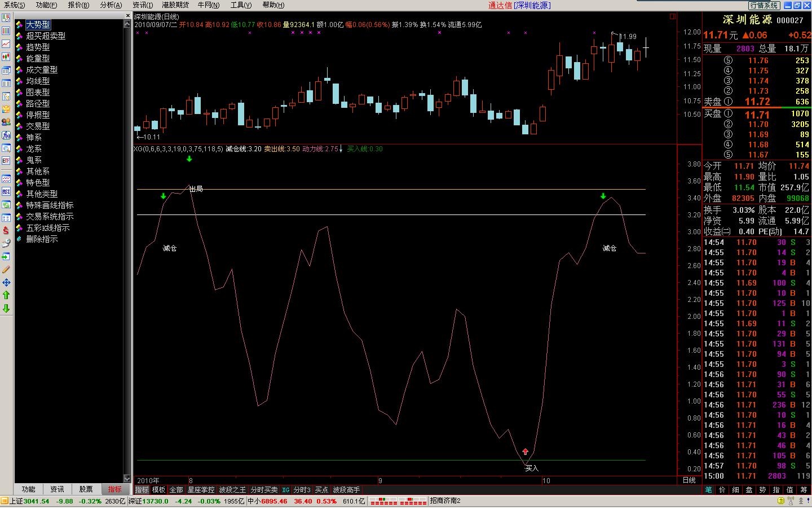Select the 停损型 indicator category
Viewport: 812px width, 508px height.
tap(38, 115)
